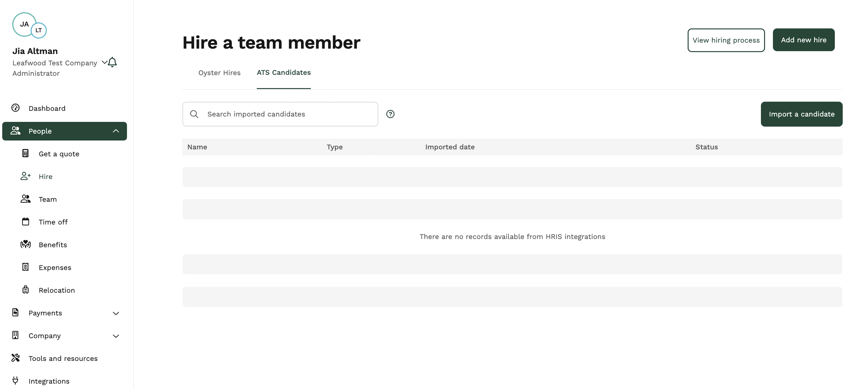Click the Leafwood Test Company label

(x=55, y=63)
